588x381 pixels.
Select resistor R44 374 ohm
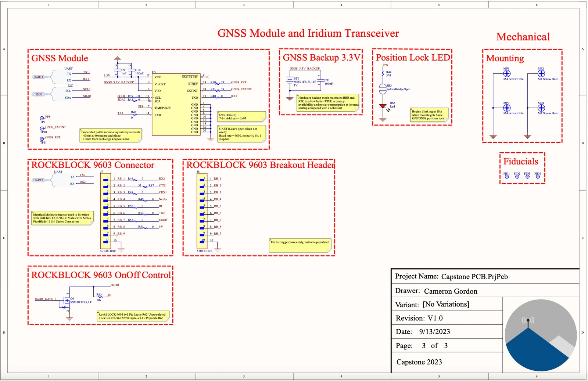(x=383, y=73)
